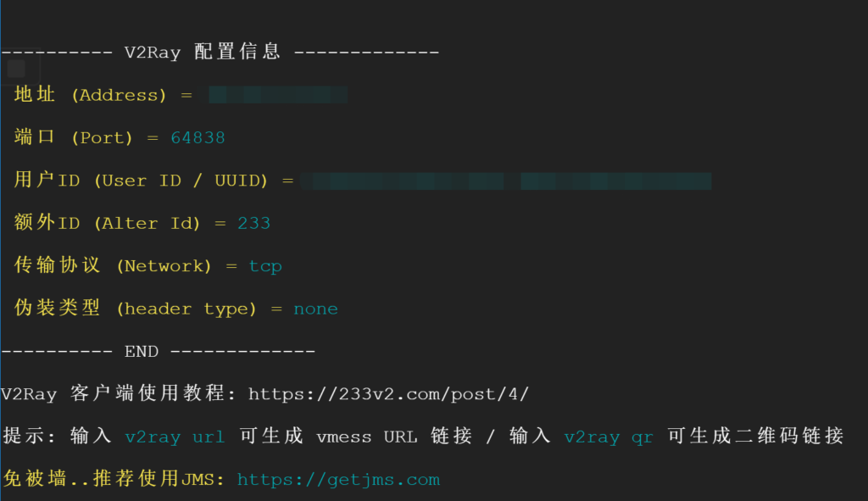Click the Alter Id value 233
This screenshot has width=868, height=501.
coord(253,223)
